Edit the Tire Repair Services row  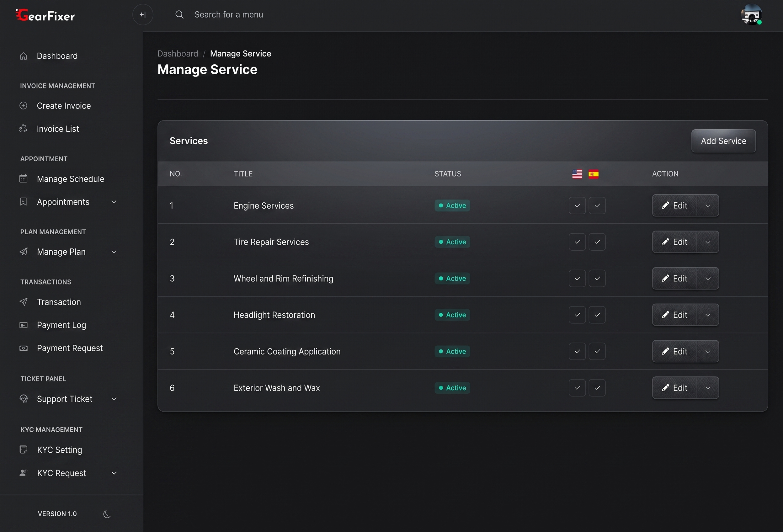pos(674,242)
